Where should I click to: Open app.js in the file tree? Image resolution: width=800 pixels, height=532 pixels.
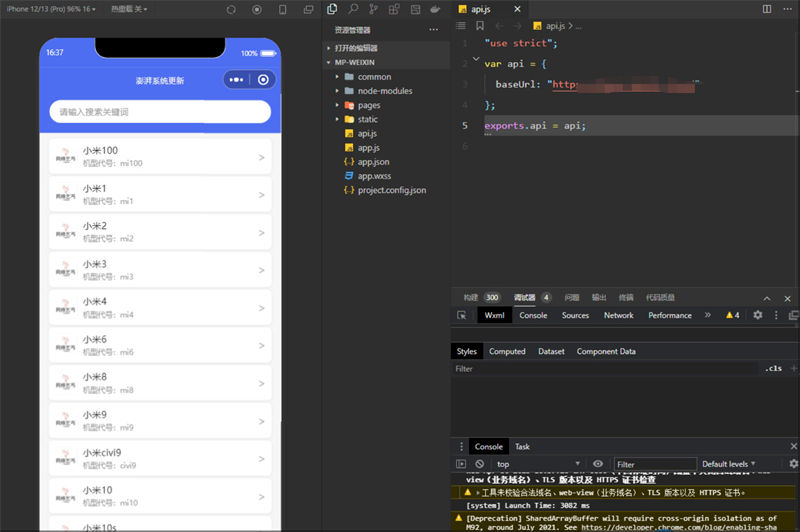368,148
